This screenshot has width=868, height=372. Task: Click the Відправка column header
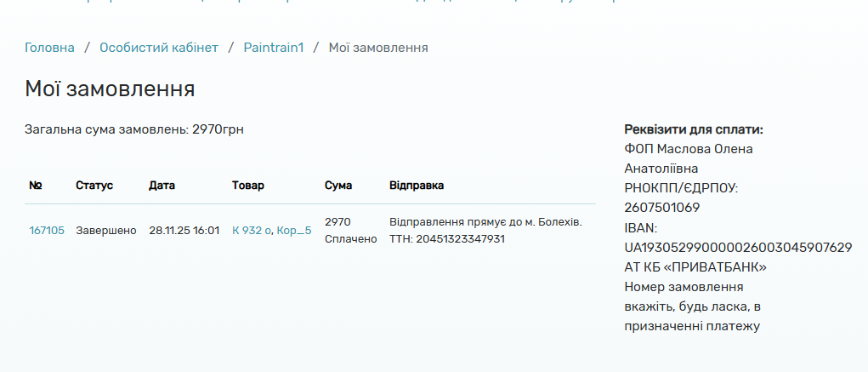[416, 186]
